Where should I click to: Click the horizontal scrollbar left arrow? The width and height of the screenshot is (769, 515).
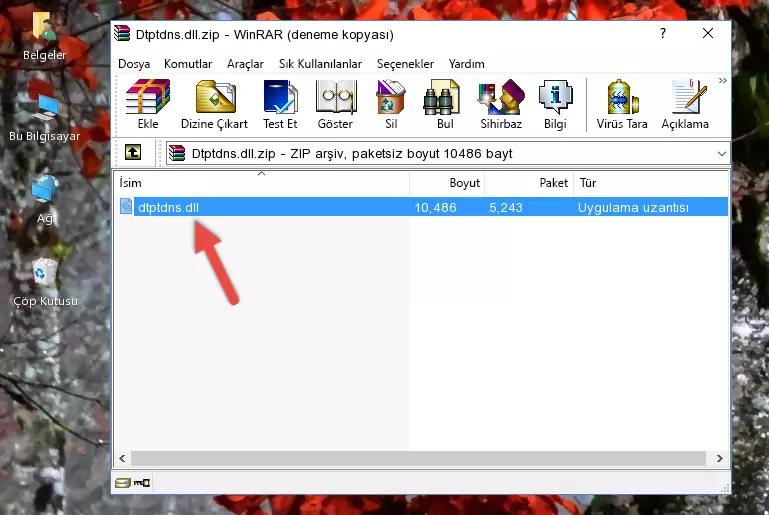pyautogui.click(x=122, y=458)
